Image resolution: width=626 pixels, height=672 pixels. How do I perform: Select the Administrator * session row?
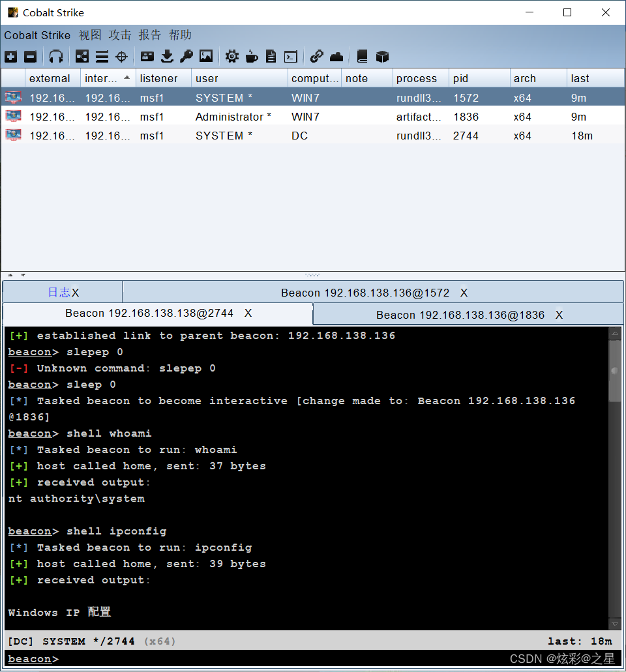[313, 116]
